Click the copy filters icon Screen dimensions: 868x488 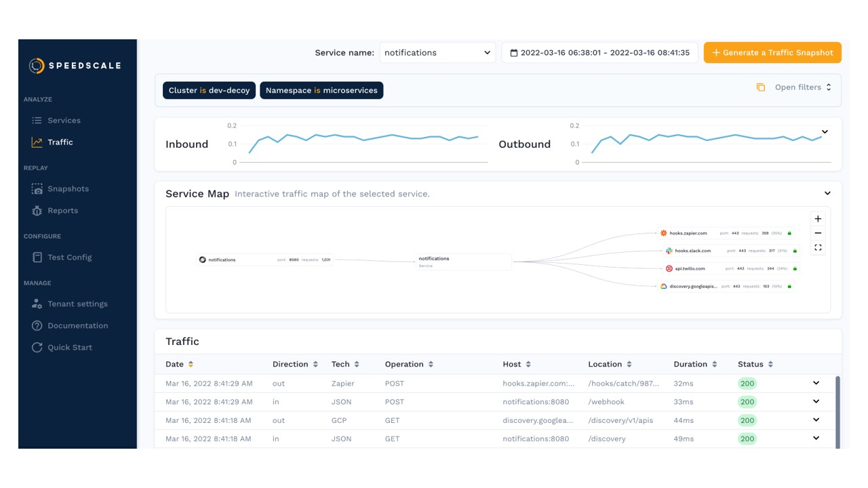point(761,87)
